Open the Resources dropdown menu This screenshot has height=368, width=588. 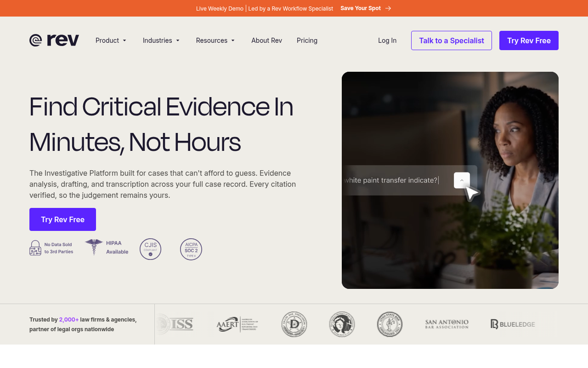coord(215,40)
